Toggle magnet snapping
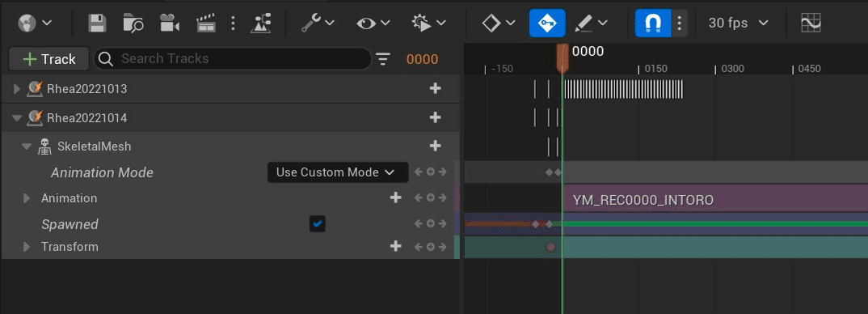Image resolution: width=868 pixels, height=314 pixels. [653, 23]
